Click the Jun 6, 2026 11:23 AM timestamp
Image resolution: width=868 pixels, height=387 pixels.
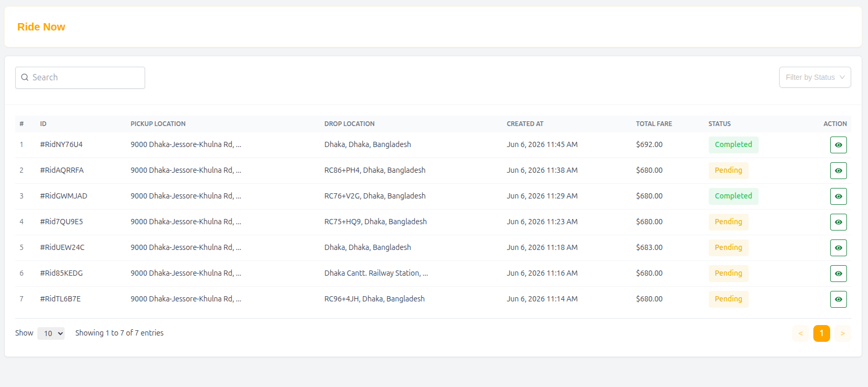click(x=542, y=222)
